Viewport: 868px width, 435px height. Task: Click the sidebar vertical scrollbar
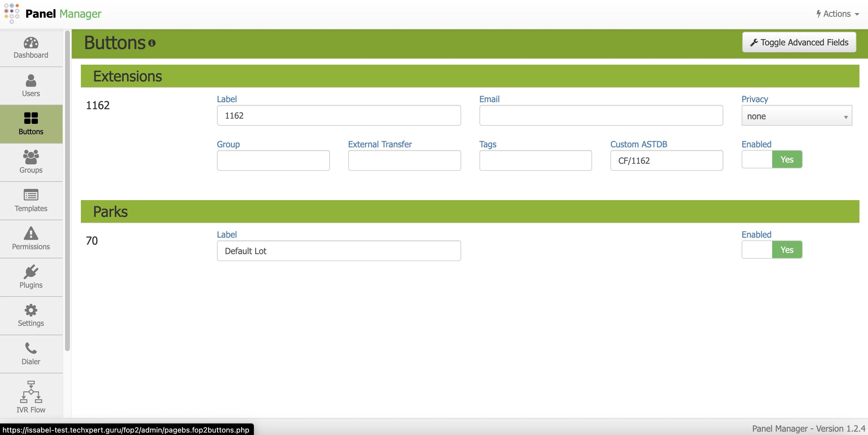pyautogui.click(x=67, y=191)
